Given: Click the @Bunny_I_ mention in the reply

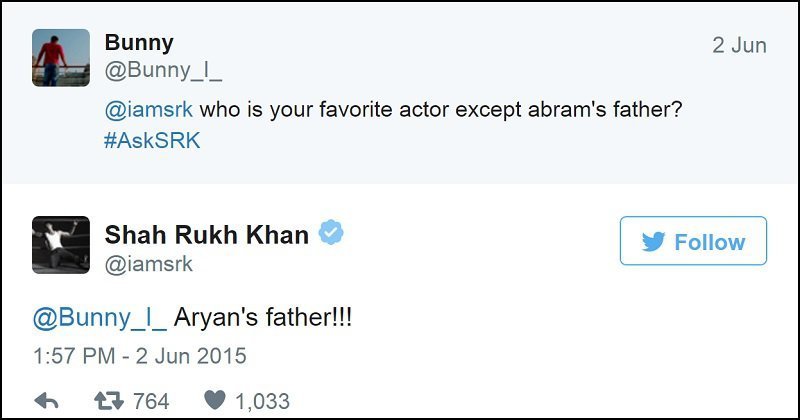Looking at the screenshot, I should point(99,317).
